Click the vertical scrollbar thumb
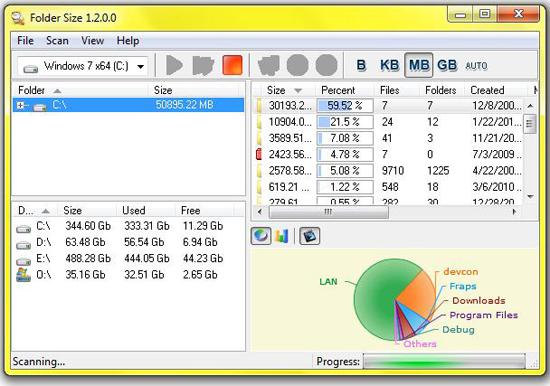 point(530,124)
